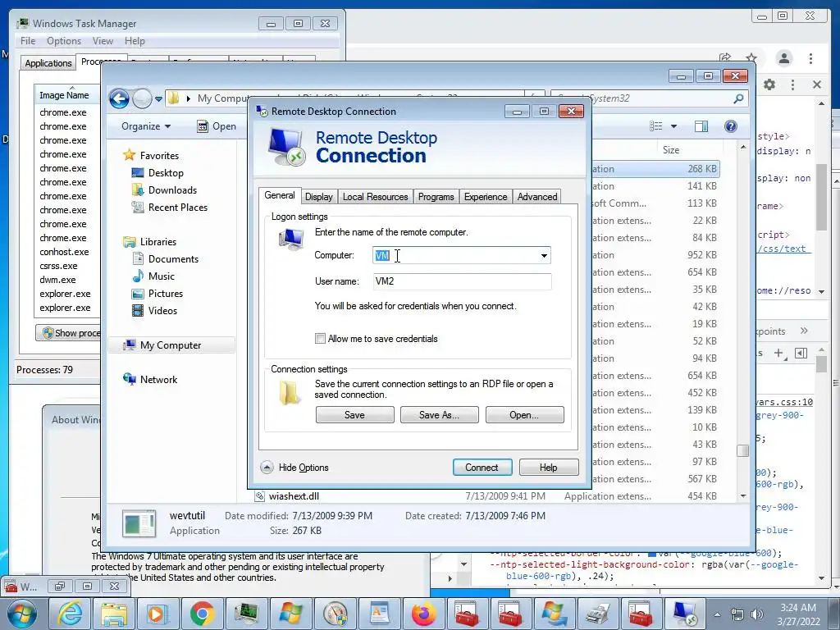Click the search magnifier in Explorer
The image size is (840, 630).
click(x=738, y=98)
